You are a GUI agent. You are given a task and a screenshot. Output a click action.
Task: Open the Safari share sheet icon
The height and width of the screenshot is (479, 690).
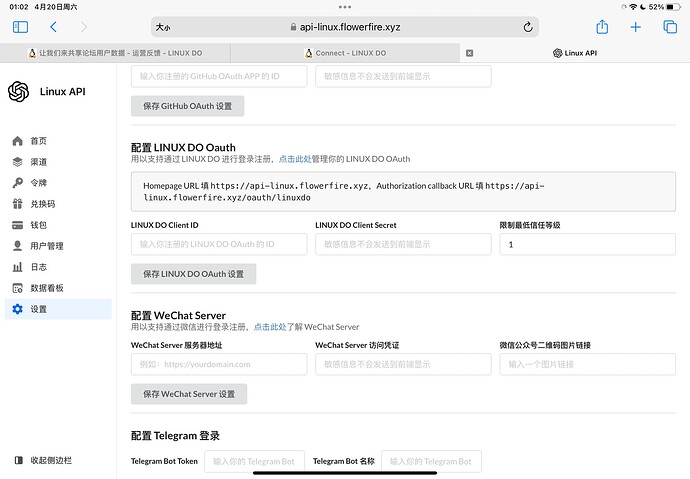(x=602, y=27)
